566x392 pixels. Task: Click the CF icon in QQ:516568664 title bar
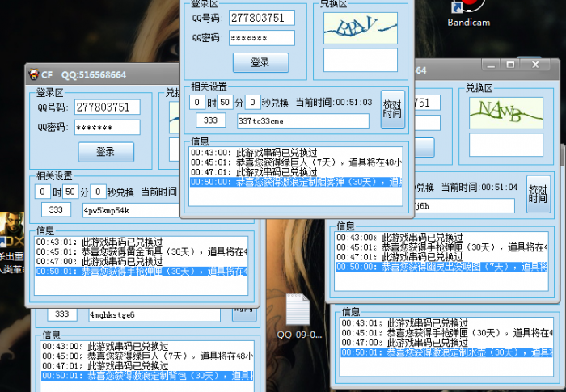[34, 74]
